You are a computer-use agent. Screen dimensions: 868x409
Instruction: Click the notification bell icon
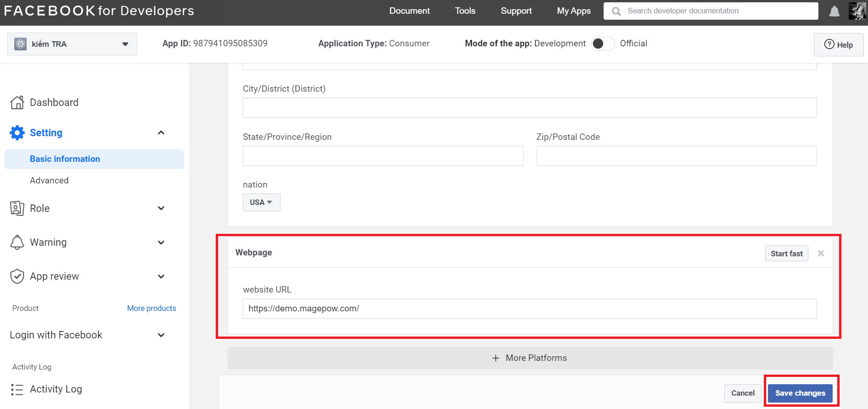click(x=834, y=11)
